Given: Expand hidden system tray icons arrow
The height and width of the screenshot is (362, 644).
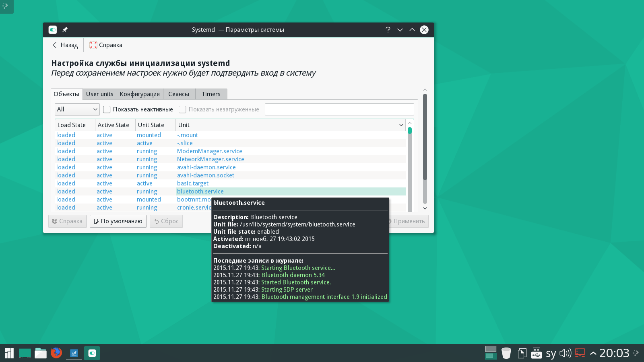Looking at the screenshot, I should pos(593,354).
